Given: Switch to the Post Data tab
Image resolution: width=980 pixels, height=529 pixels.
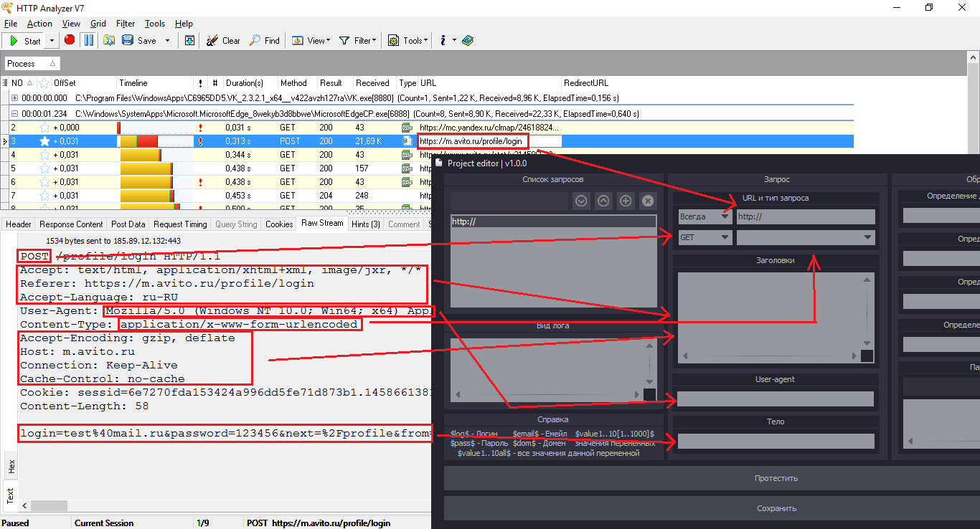Looking at the screenshot, I should (128, 224).
